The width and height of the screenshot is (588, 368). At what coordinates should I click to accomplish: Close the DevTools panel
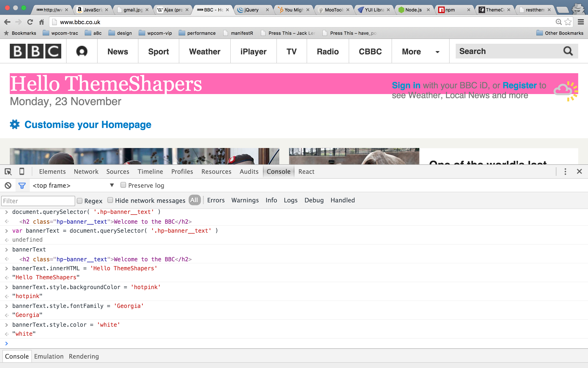(x=579, y=171)
